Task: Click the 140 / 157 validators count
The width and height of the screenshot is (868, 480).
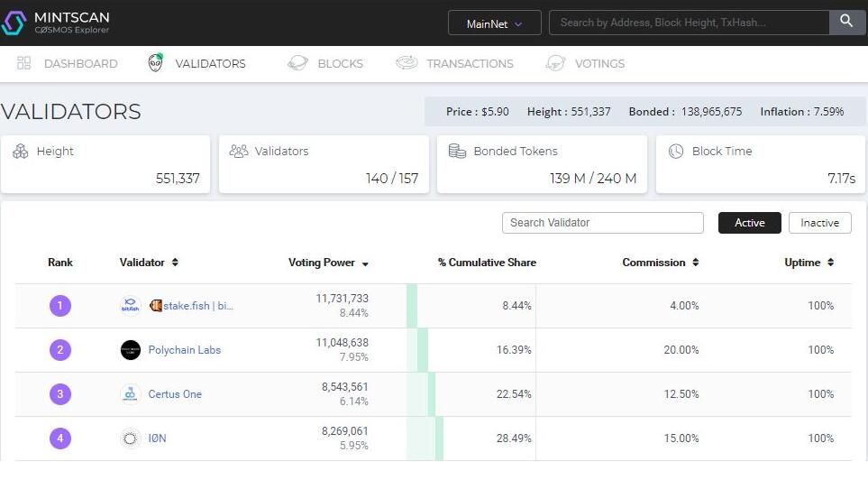Action: click(x=392, y=179)
